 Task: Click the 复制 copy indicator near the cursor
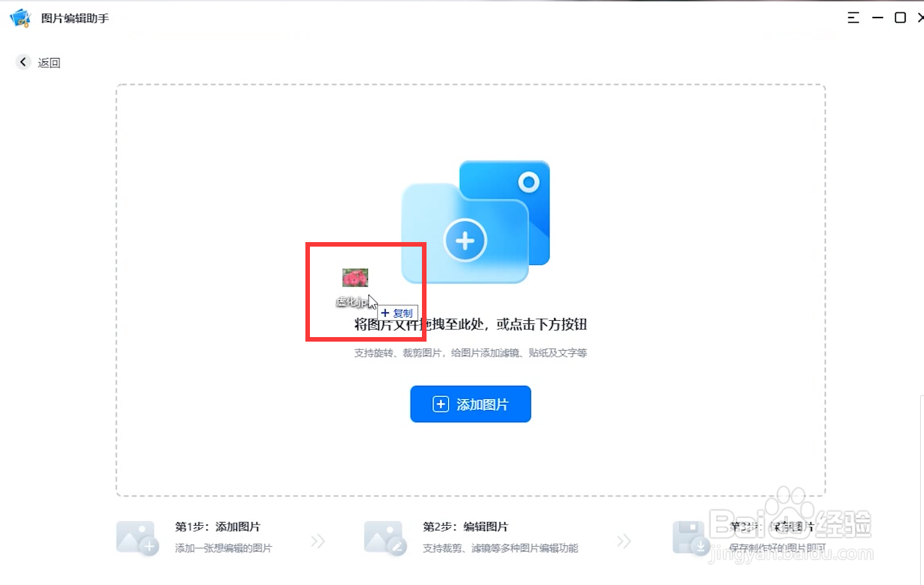tap(399, 313)
